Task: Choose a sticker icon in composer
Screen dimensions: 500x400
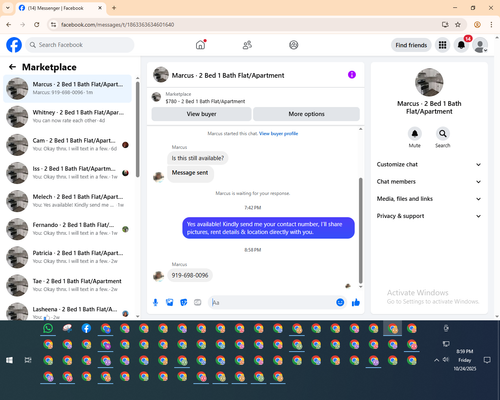Action: coord(184,302)
